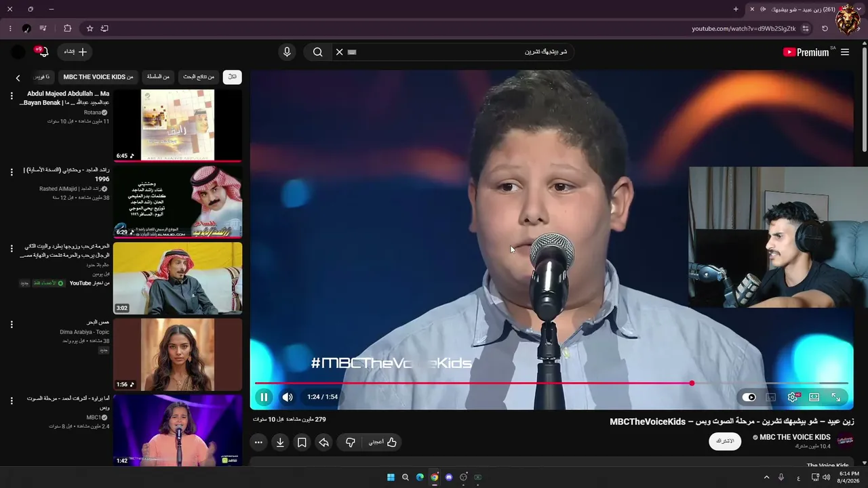Open the player settings gear

click(x=792, y=397)
